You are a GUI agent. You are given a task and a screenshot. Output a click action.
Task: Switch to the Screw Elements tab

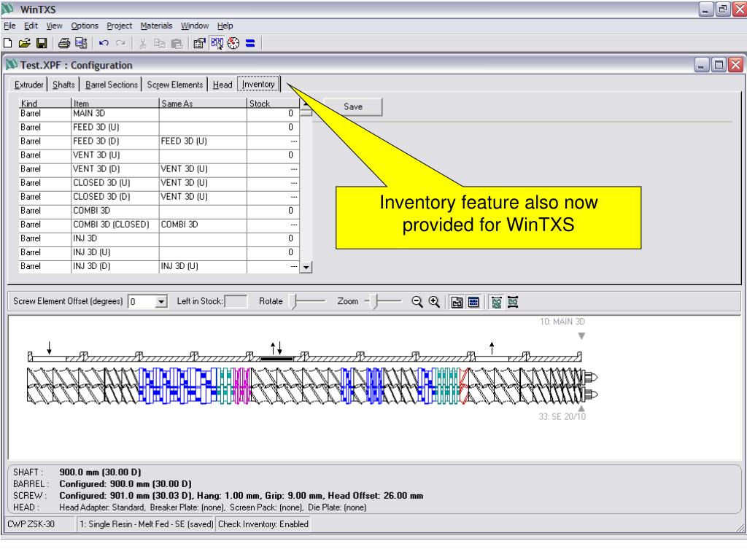[x=175, y=85]
